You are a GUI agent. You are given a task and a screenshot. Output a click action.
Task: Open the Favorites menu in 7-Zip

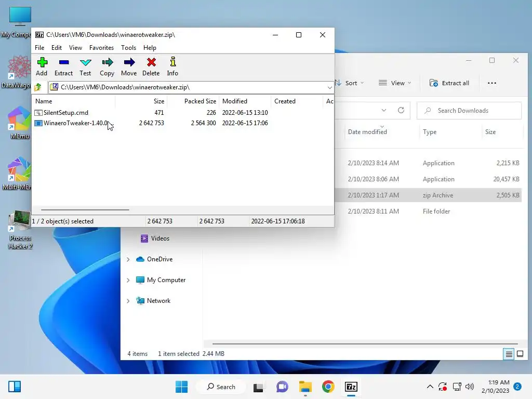101,47
